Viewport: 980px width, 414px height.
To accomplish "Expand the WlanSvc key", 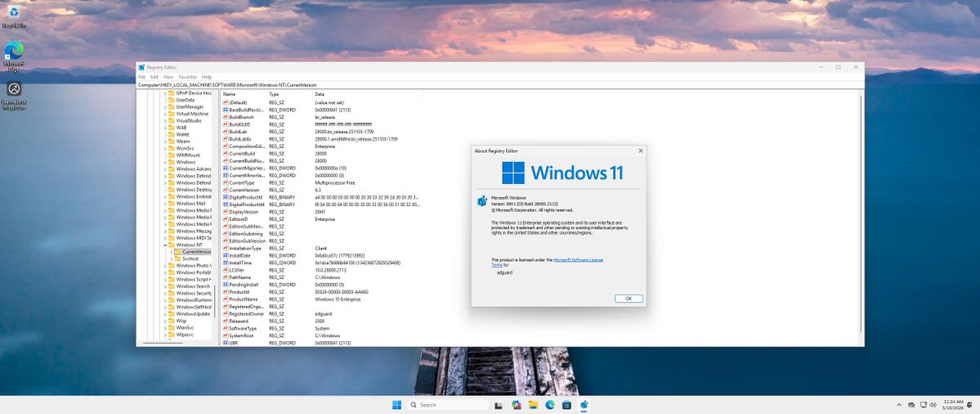I will click(166, 328).
